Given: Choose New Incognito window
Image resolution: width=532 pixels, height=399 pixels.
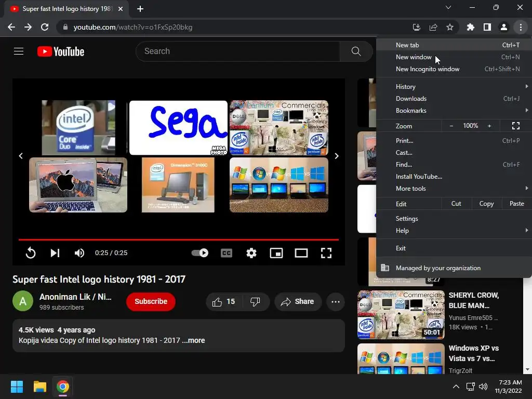Looking at the screenshot, I should [x=454, y=69].
